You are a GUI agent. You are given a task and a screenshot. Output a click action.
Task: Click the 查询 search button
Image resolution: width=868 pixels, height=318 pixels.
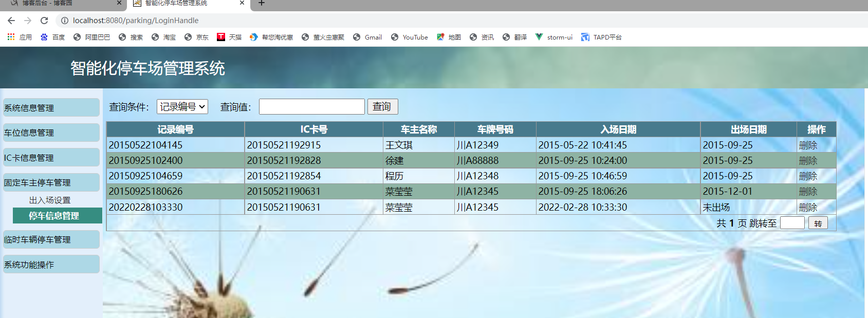click(382, 107)
